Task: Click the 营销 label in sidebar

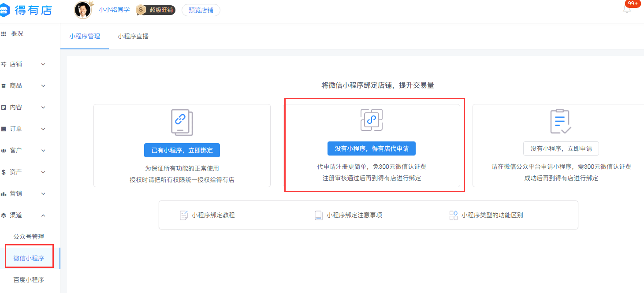Action: click(16, 194)
